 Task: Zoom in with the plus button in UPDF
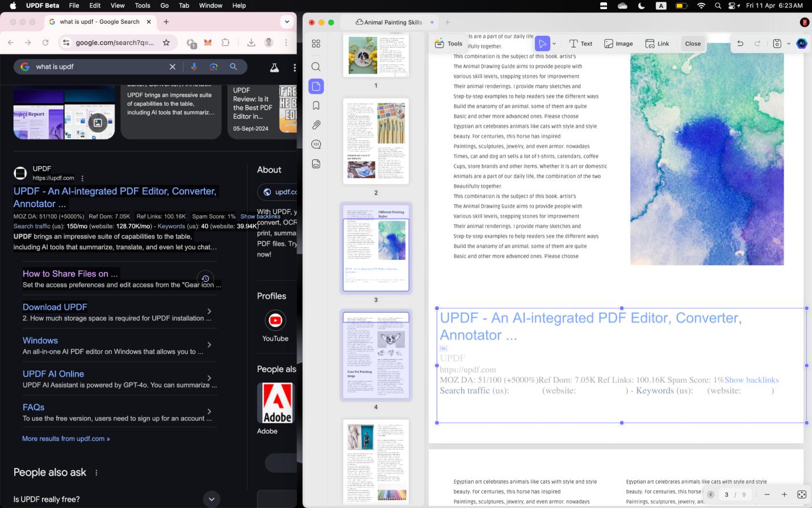[784, 494]
